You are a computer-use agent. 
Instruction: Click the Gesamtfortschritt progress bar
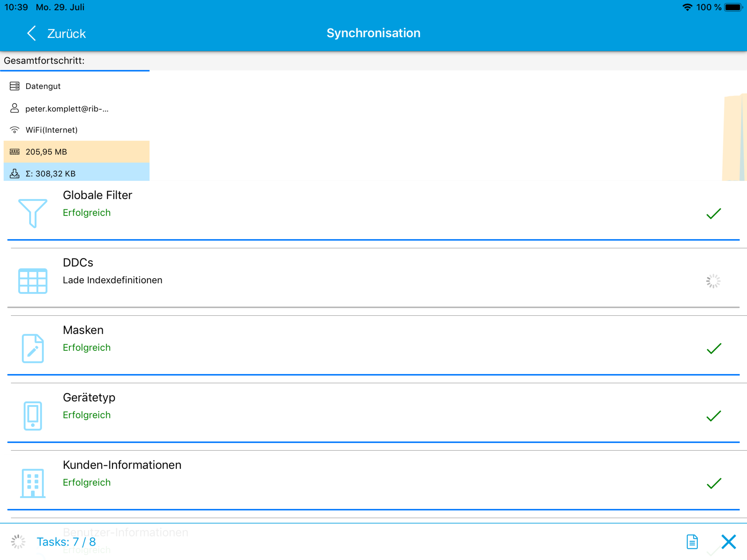(x=75, y=71)
